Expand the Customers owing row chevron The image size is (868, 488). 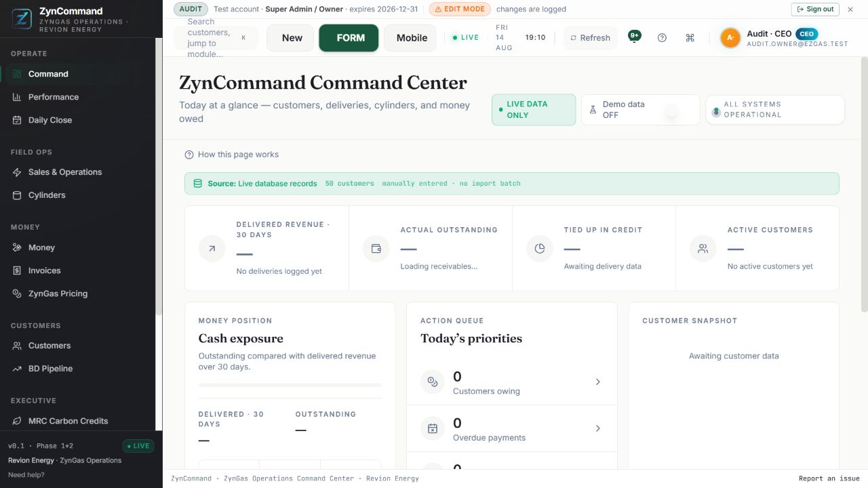tap(598, 382)
